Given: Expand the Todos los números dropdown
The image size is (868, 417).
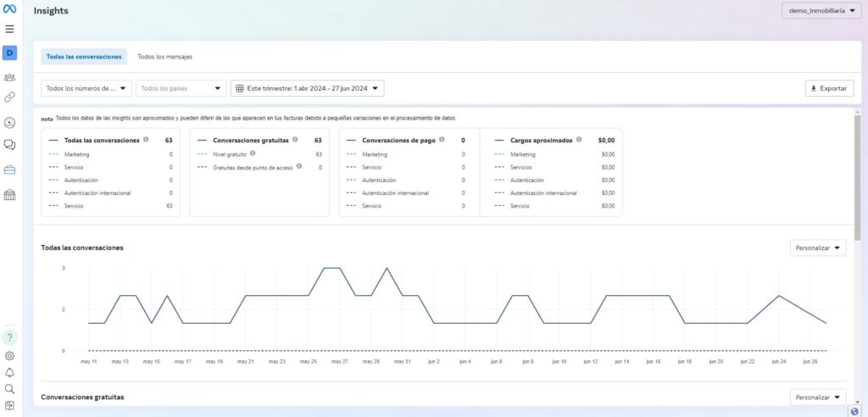Looking at the screenshot, I should 86,88.
